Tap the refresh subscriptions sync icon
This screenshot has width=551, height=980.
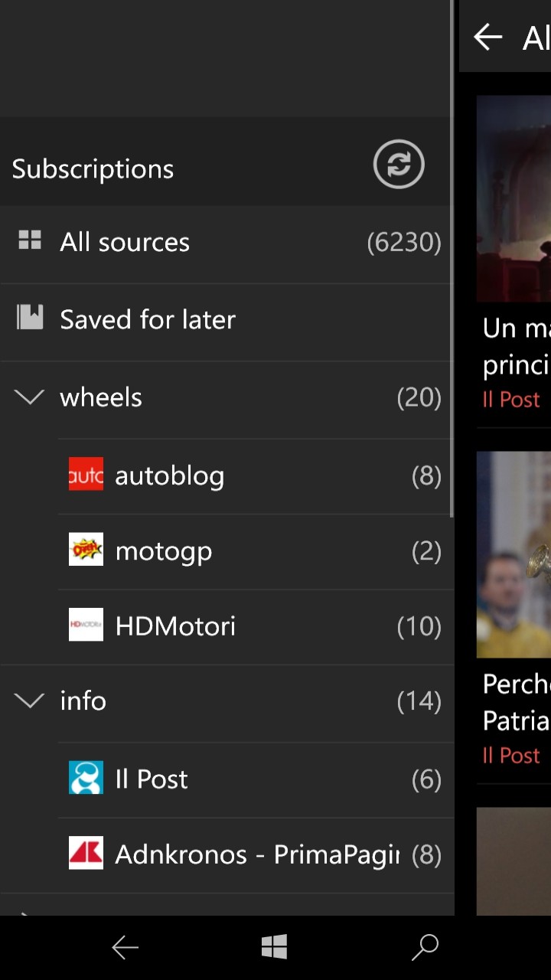[x=399, y=164]
